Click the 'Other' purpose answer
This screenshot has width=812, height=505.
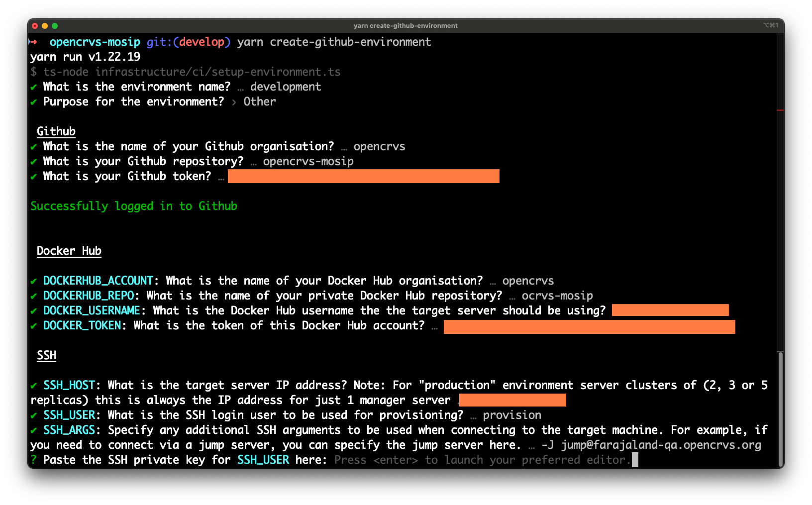(x=260, y=101)
